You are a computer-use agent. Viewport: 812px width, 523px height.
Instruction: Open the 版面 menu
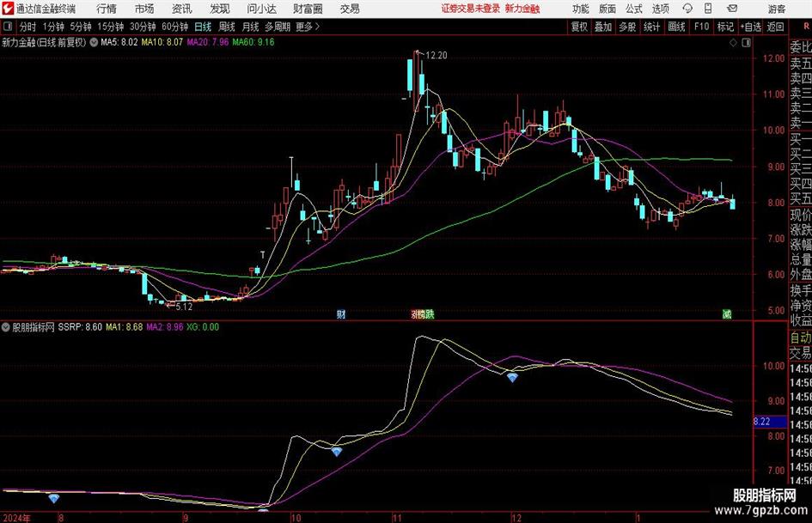(607, 9)
